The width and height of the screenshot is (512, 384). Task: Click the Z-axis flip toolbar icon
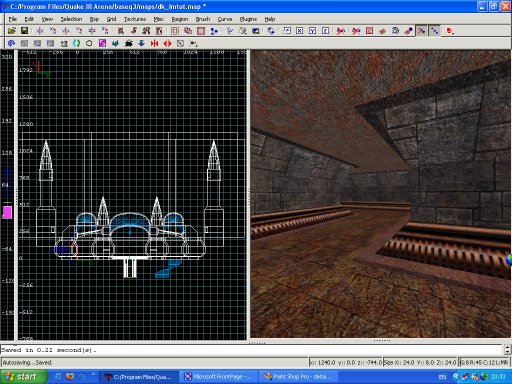[x=92, y=31]
